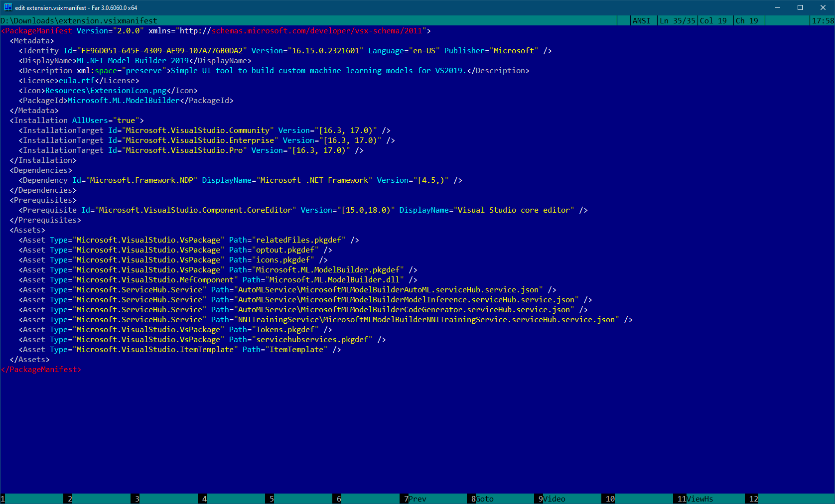Click the ANSI encoding indicator
The height and width of the screenshot is (504, 835).
pyautogui.click(x=642, y=21)
